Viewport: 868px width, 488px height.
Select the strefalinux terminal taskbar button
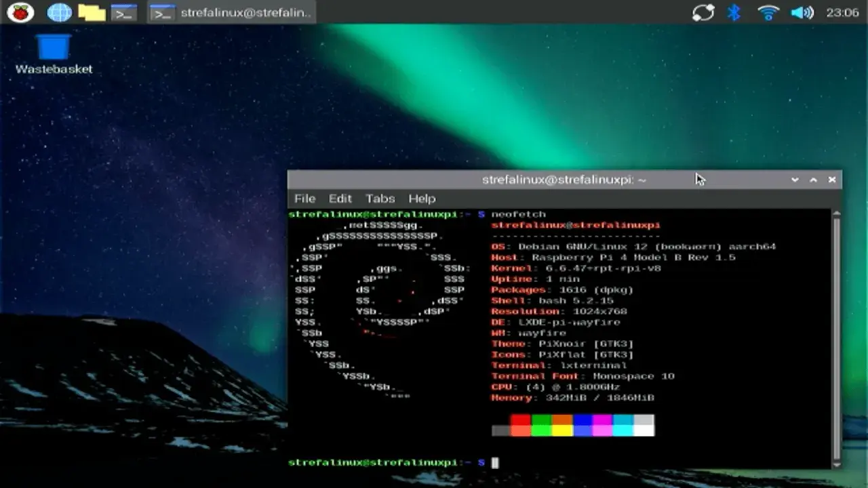coord(231,12)
